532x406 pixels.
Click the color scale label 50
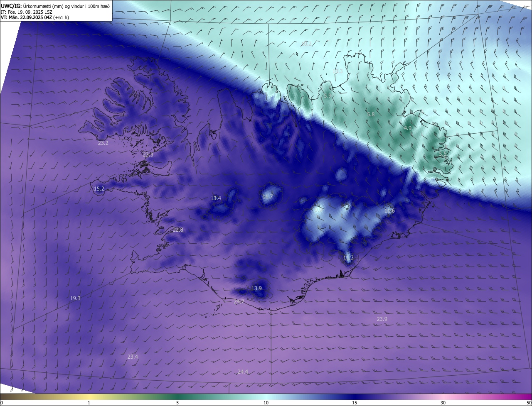[529, 403]
